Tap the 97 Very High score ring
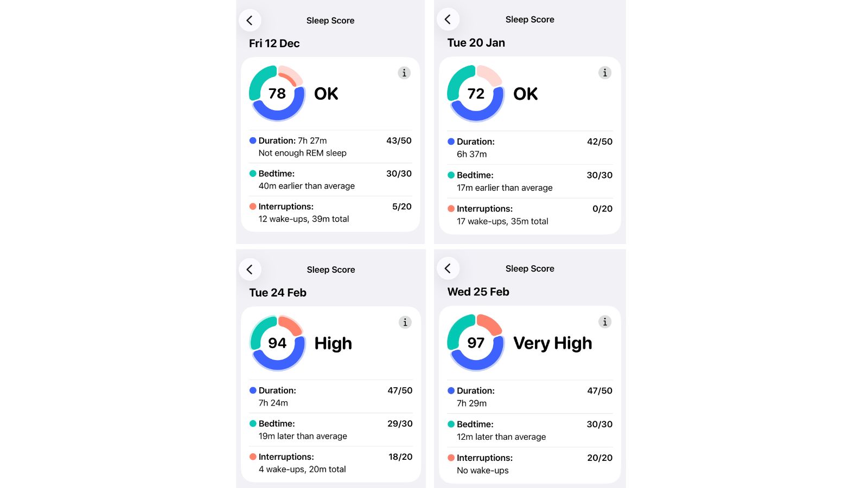Viewport: 868px width, 488px height. click(x=476, y=343)
